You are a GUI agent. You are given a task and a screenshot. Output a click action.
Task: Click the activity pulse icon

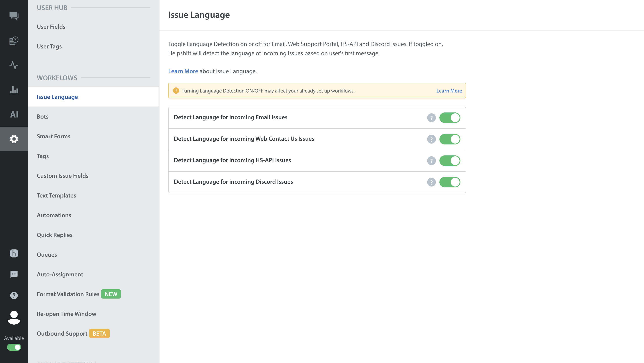pos(14,65)
